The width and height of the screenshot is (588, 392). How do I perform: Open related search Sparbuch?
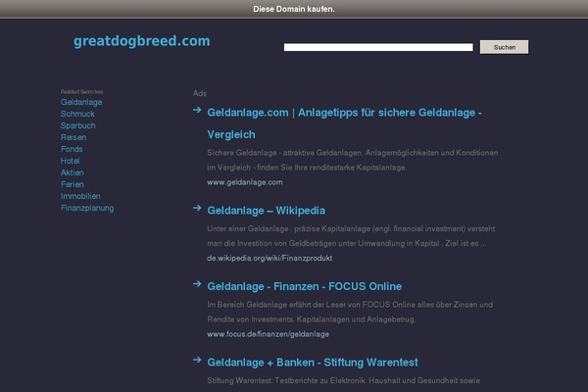pos(78,125)
